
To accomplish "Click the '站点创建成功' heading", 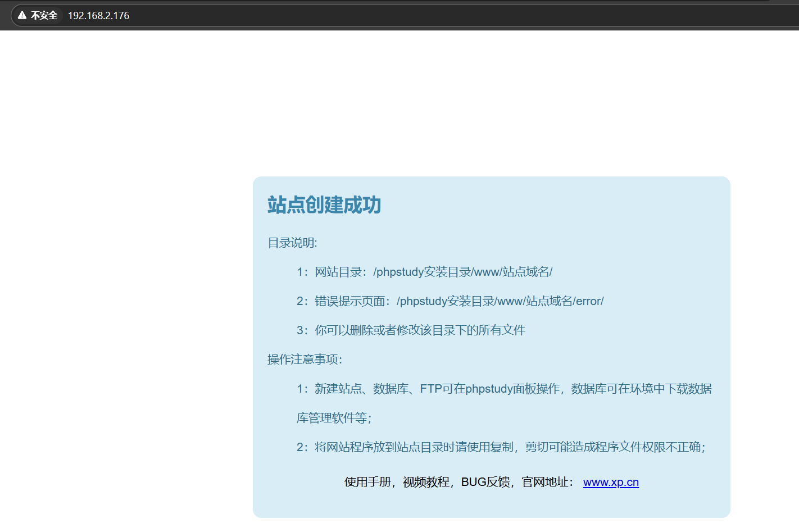I will tap(324, 205).
